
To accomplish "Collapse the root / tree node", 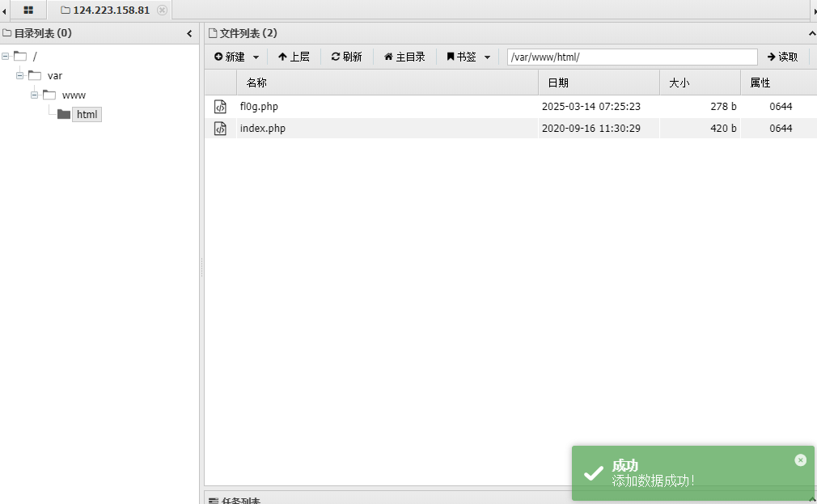I will coord(5,57).
